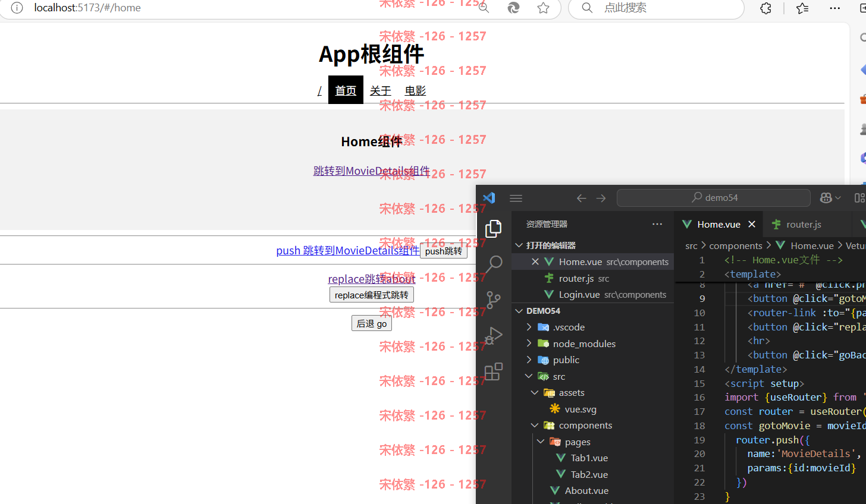Expand the public folder

coord(529,360)
